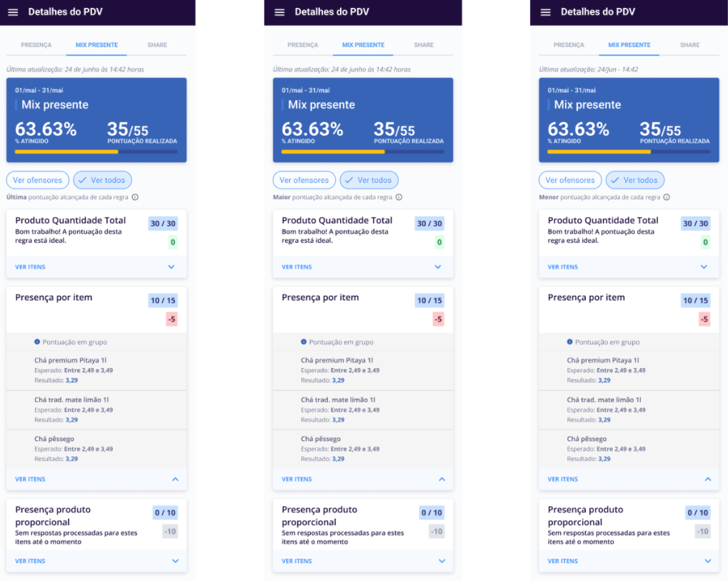Click 'VER ITENS' under Presença produto proporcional, left screen

(x=30, y=562)
